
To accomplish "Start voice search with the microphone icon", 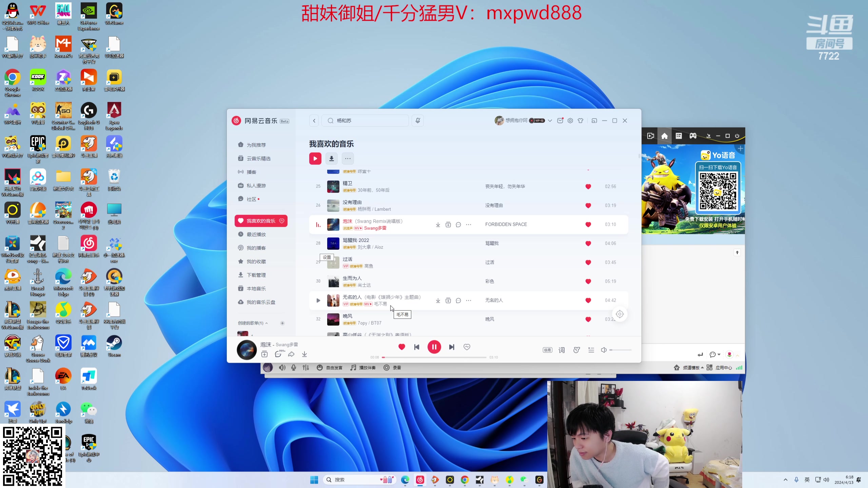I will 417,121.
